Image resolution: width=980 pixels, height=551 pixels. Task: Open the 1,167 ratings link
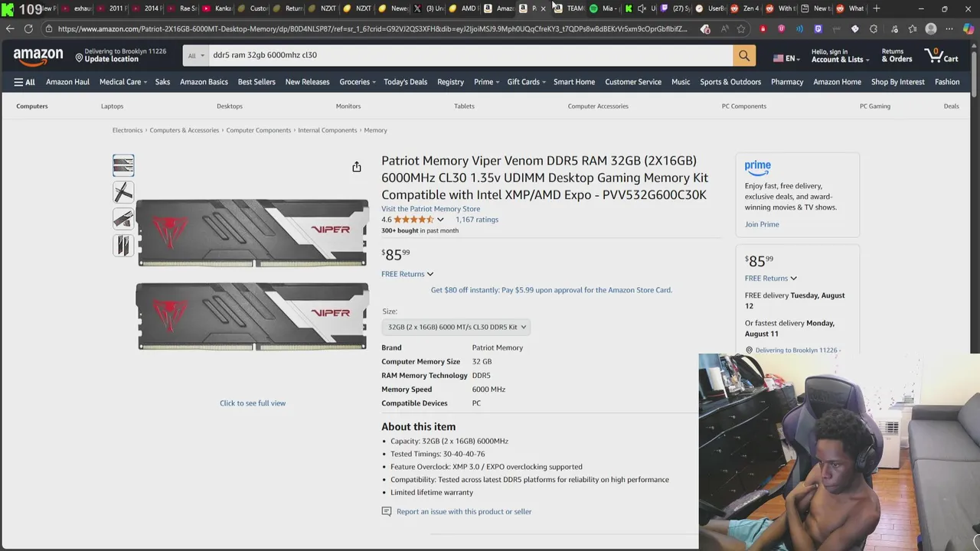[x=476, y=220]
